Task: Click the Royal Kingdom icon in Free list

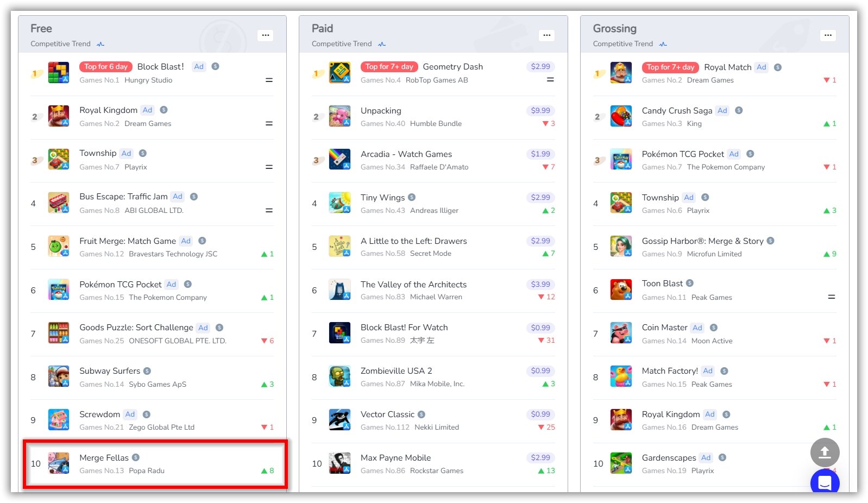Action: click(x=59, y=116)
